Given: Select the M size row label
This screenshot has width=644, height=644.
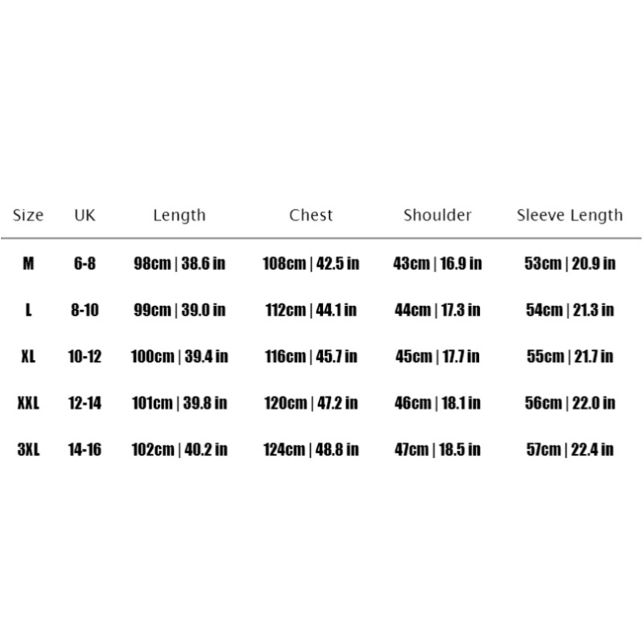Looking at the screenshot, I should [x=28, y=263].
